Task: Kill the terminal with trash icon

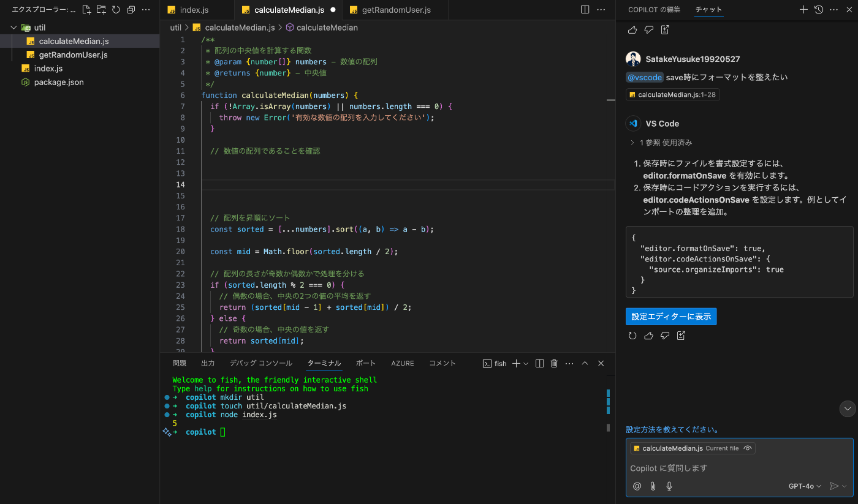Action: click(554, 363)
